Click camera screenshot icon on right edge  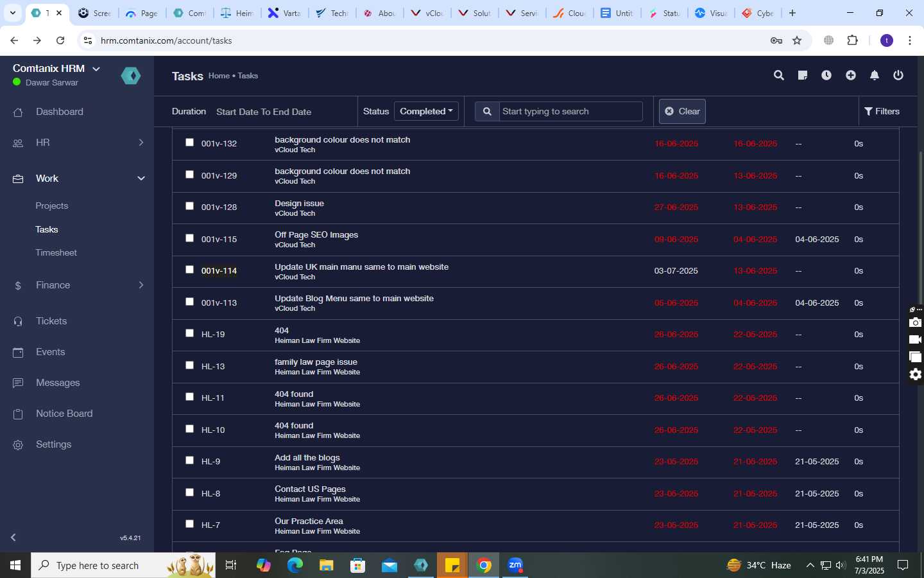coord(916,322)
